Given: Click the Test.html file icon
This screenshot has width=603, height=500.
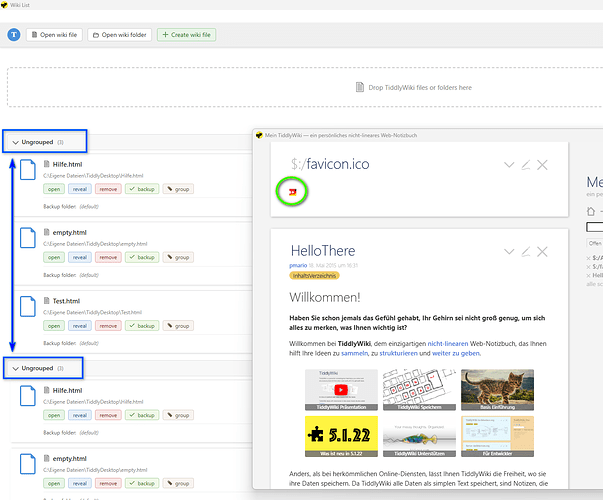Looking at the screenshot, I should click(x=46, y=301).
